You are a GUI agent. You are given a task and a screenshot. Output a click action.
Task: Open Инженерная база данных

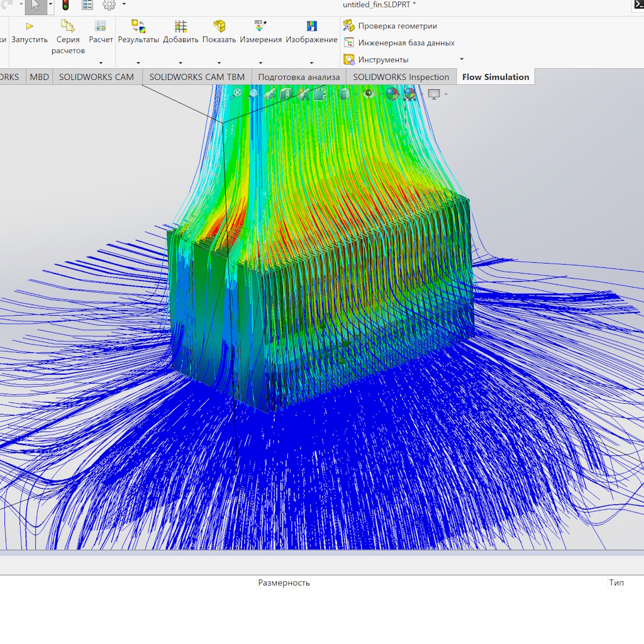(x=406, y=43)
